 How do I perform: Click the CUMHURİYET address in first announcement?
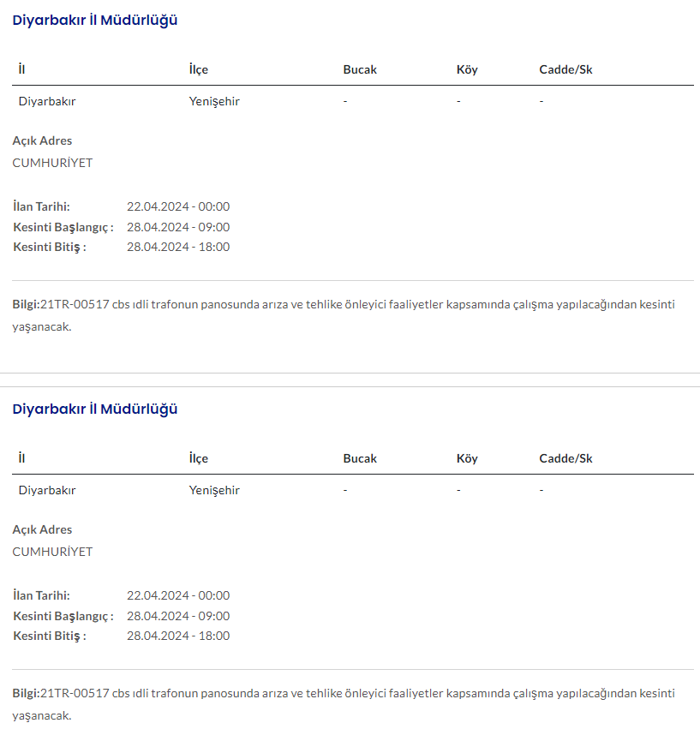52,163
